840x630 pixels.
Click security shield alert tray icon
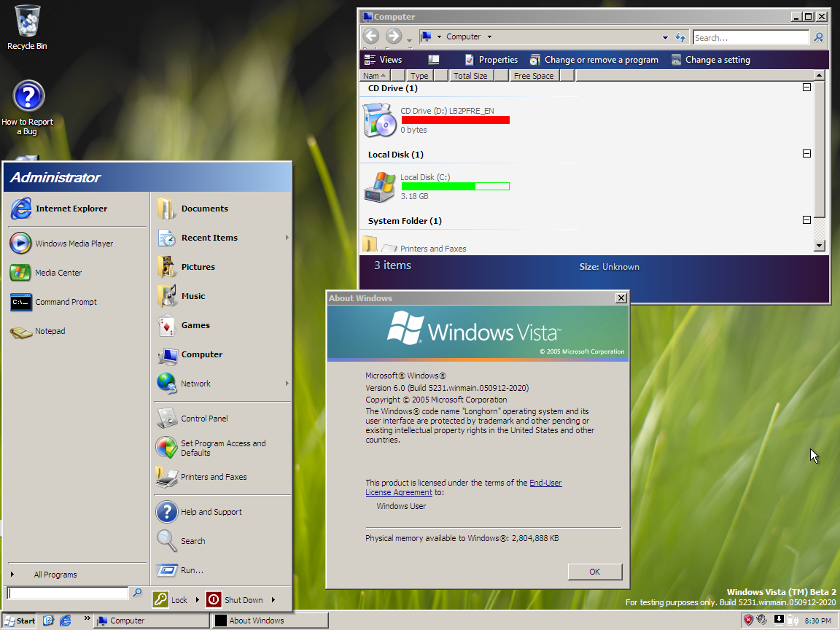(x=748, y=621)
